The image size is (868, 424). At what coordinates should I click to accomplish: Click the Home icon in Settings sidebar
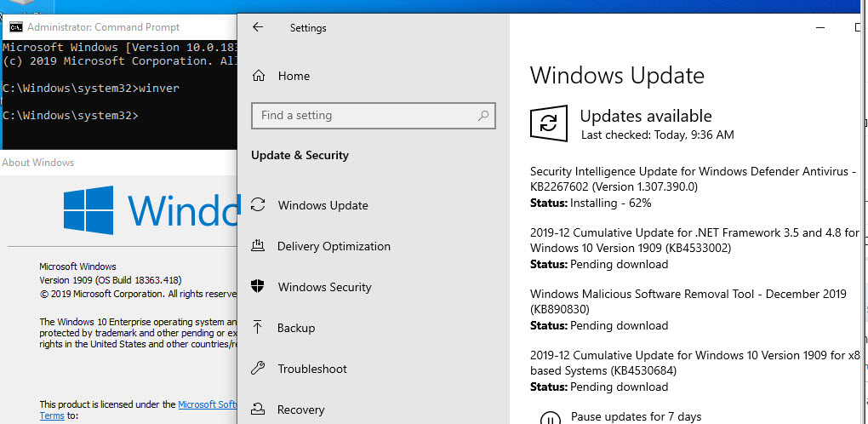[x=258, y=76]
